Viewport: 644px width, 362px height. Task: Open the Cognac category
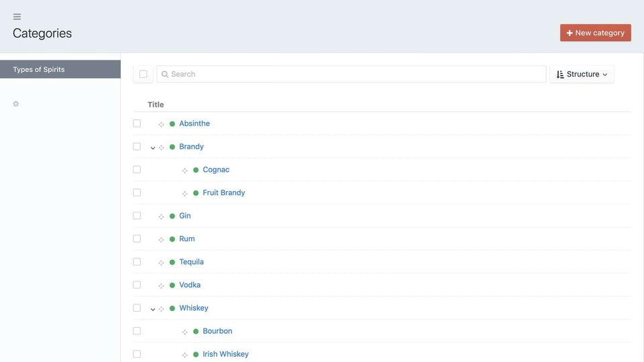[216, 170]
